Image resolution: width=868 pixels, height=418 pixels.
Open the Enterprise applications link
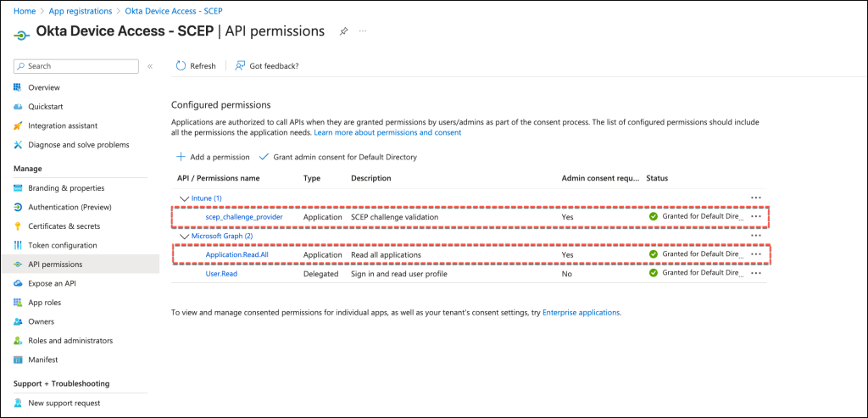click(x=581, y=313)
